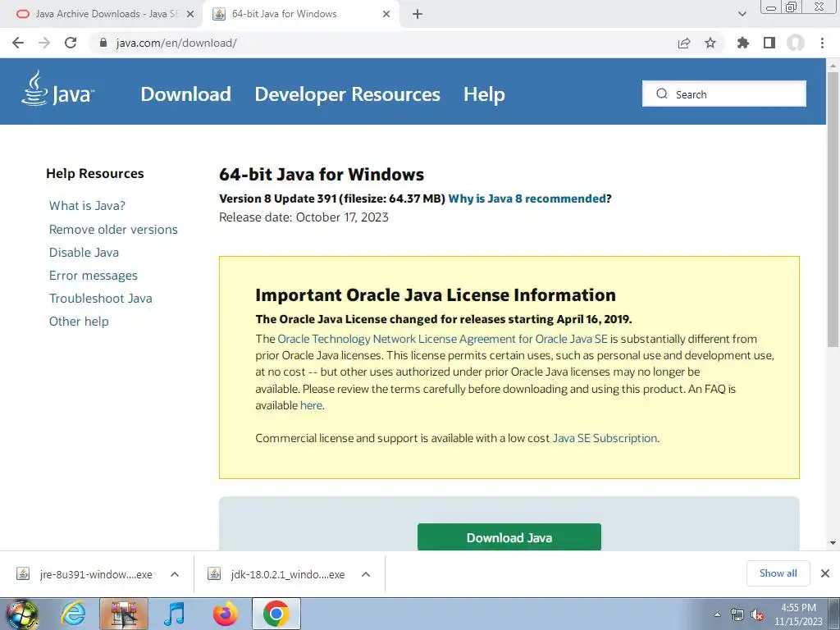
Task: Open the Download menu in Java header
Action: click(x=186, y=94)
